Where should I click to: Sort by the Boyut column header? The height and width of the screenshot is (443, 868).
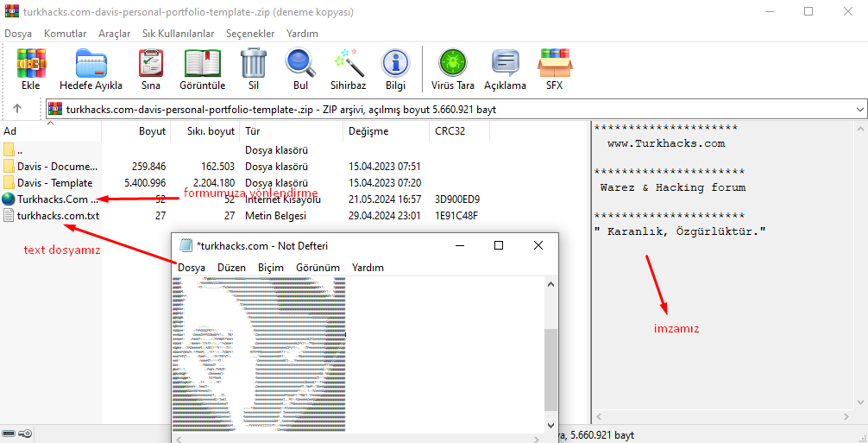pos(136,131)
